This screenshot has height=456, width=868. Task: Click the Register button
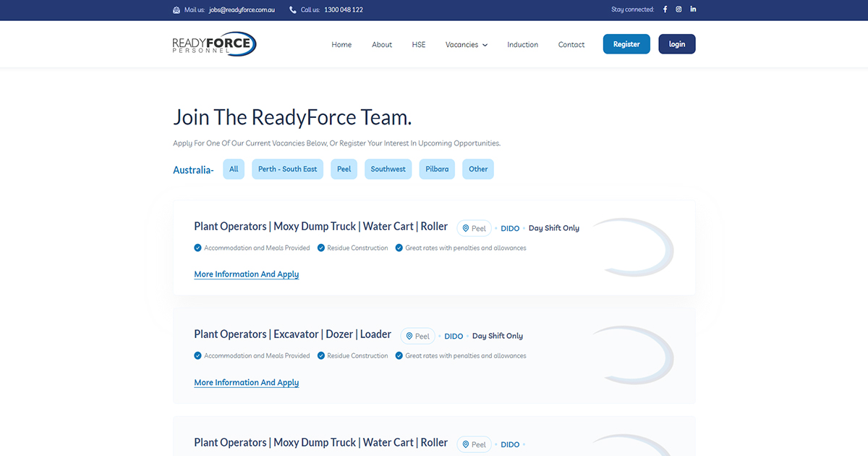coord(626,43)
